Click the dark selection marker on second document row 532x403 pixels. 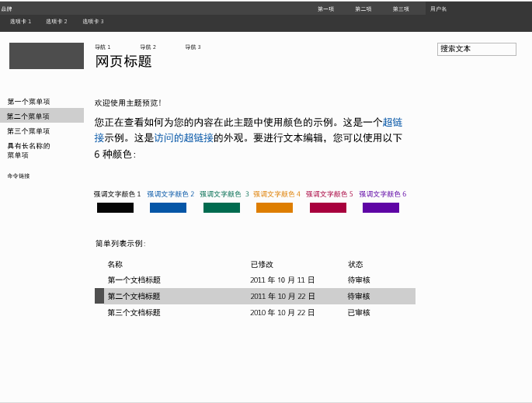point(99,296)
